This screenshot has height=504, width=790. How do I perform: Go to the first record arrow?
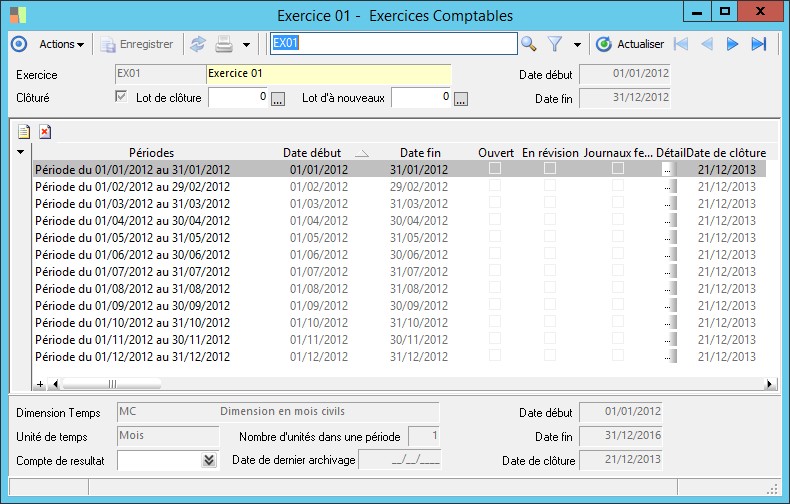click(681, 44)
